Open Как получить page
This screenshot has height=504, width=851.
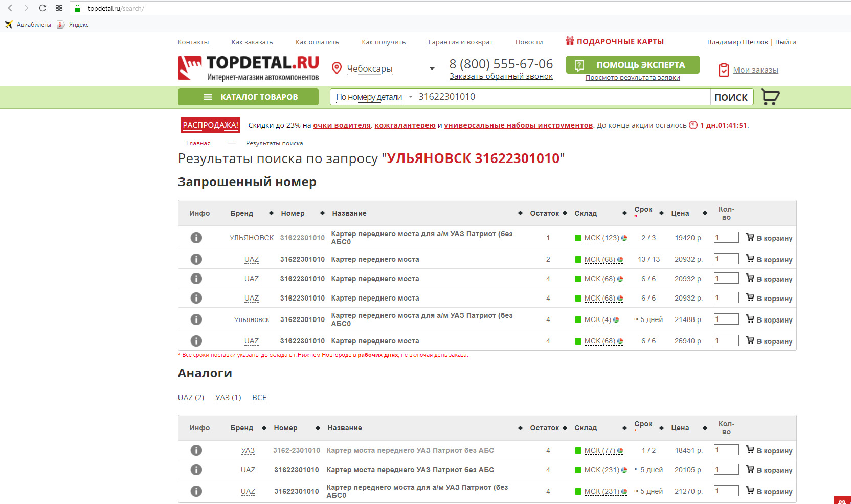click(384, 42)
